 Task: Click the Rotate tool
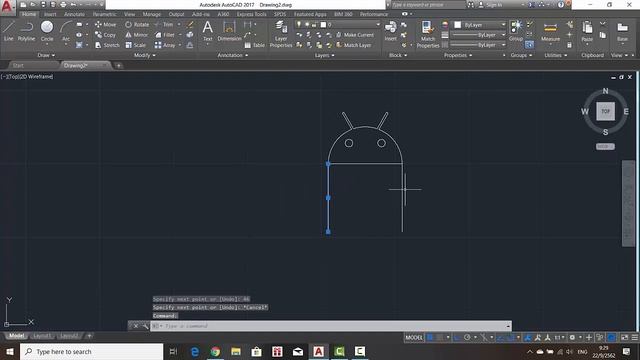137,24
